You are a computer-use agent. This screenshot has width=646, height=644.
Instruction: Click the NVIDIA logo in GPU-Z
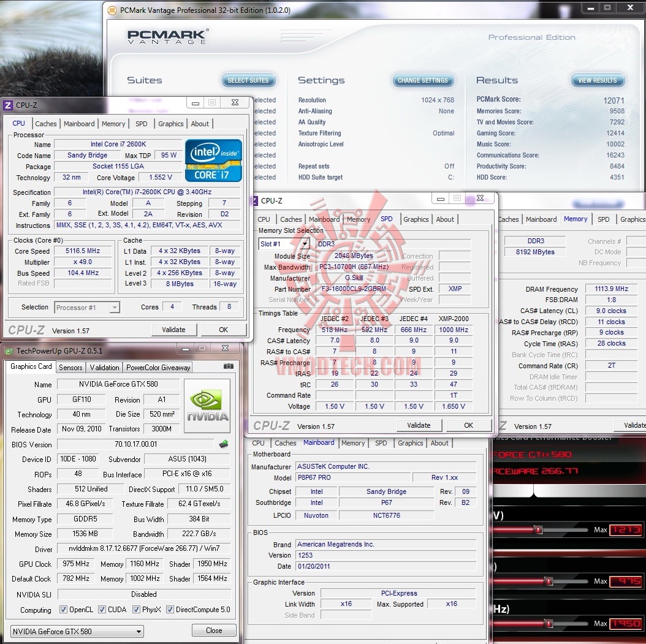(207, 406)
